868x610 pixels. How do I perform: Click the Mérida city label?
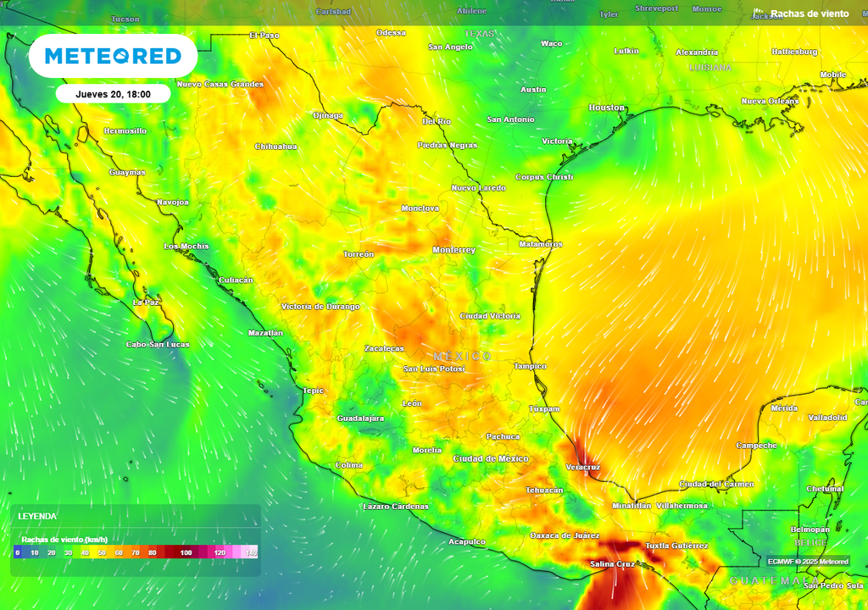783,406
